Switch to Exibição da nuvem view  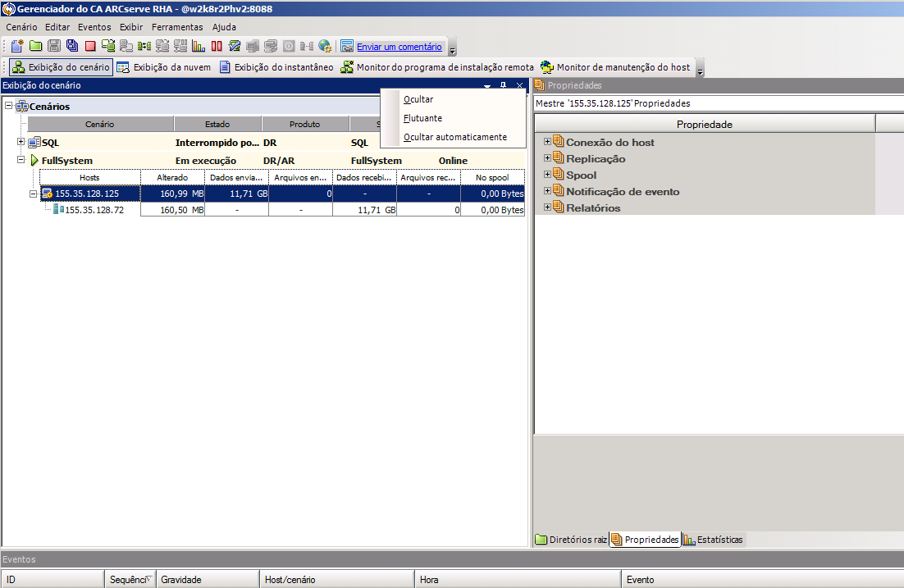coord(164,67)
